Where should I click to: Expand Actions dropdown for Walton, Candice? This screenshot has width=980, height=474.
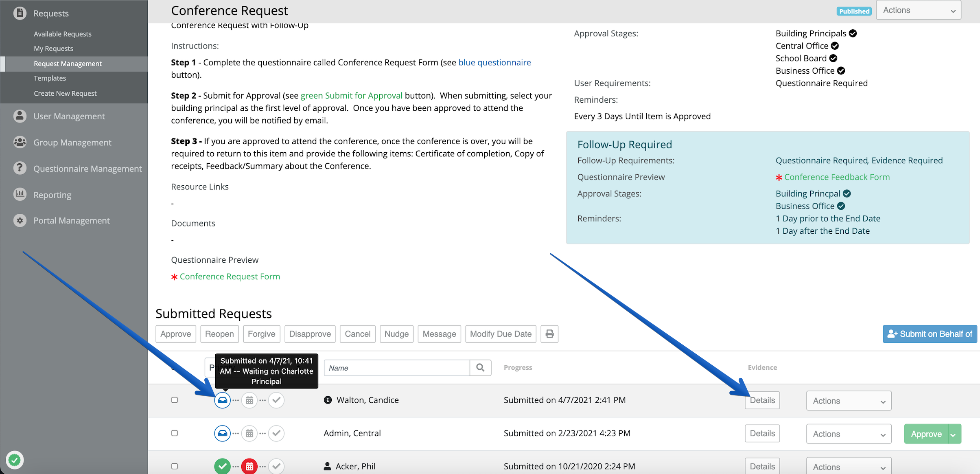coord(849,401)
